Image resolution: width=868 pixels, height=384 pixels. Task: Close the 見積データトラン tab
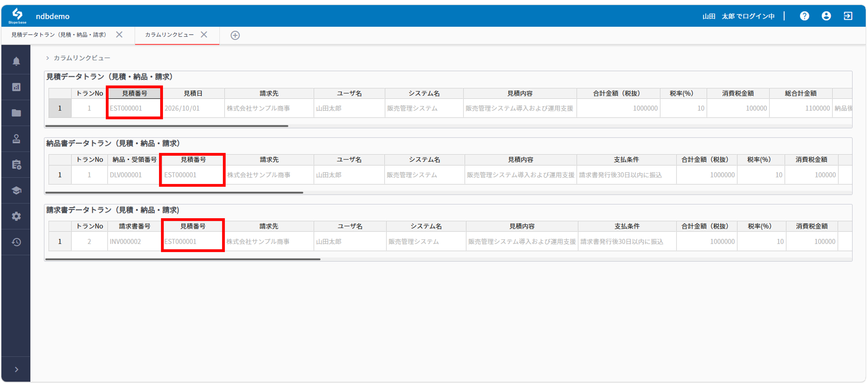119,34
